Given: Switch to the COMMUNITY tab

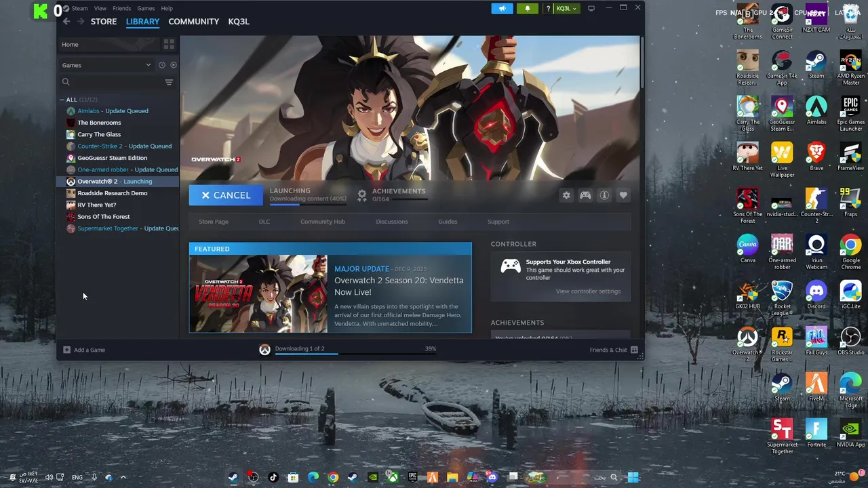Looking at the screenshot, I should coord(193,22).
